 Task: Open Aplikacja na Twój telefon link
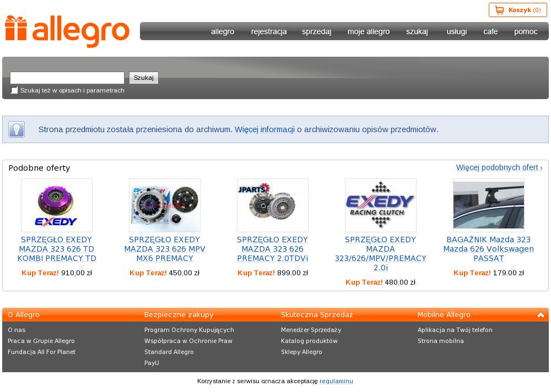coord(455,330)
